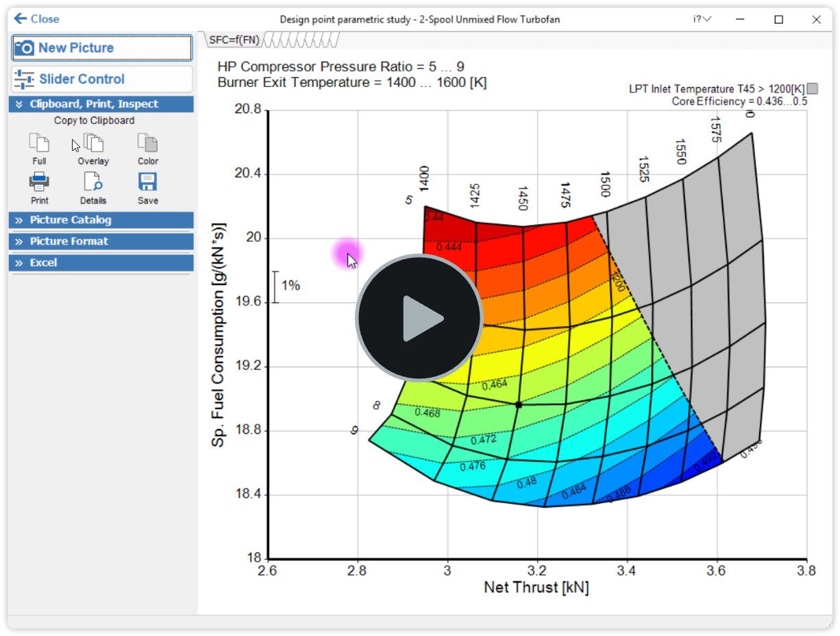840x636 pixels.
Task: Click the black design point marker on plot
Action: tap(519, 405)
